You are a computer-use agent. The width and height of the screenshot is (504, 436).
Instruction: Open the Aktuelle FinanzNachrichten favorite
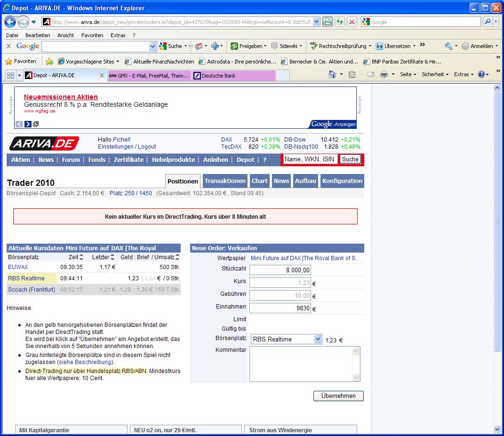tap(160, 61)
